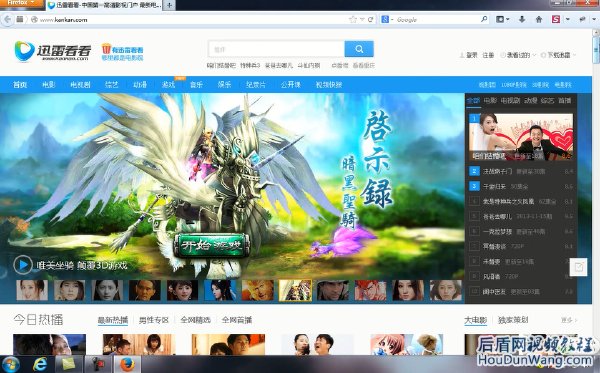Image resolution: width=600 pixels, height=373 pixels.
Task: Click the play icon on banner caption
Action: pos(23,264)
